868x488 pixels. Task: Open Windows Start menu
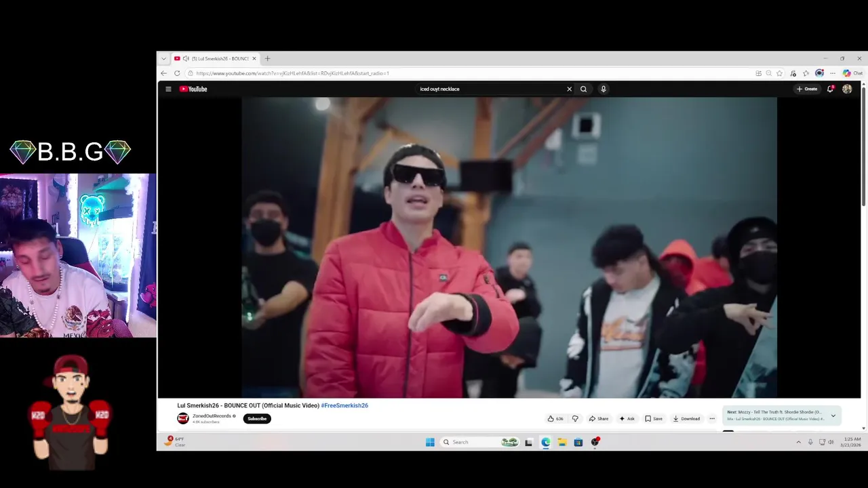430,442
